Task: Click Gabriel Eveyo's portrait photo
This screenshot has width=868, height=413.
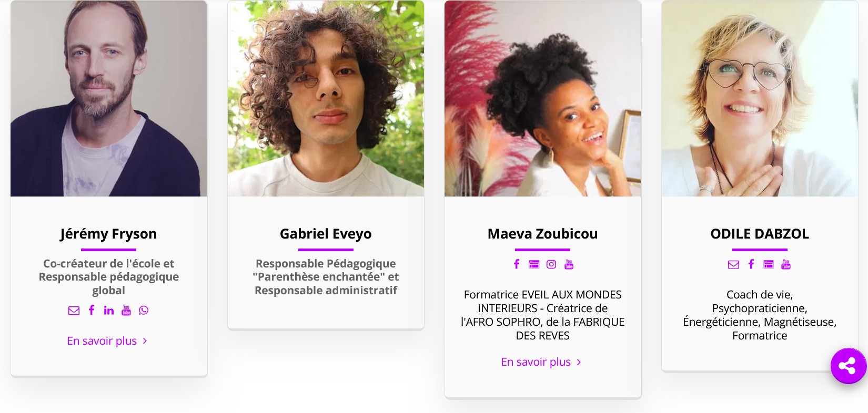Action: [326, 98]
